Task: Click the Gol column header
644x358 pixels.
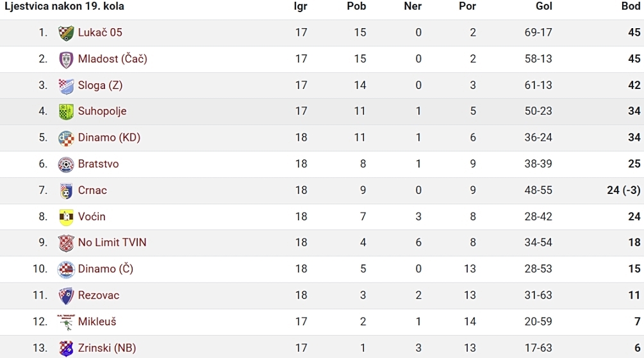Action: [x=544, y=6]
